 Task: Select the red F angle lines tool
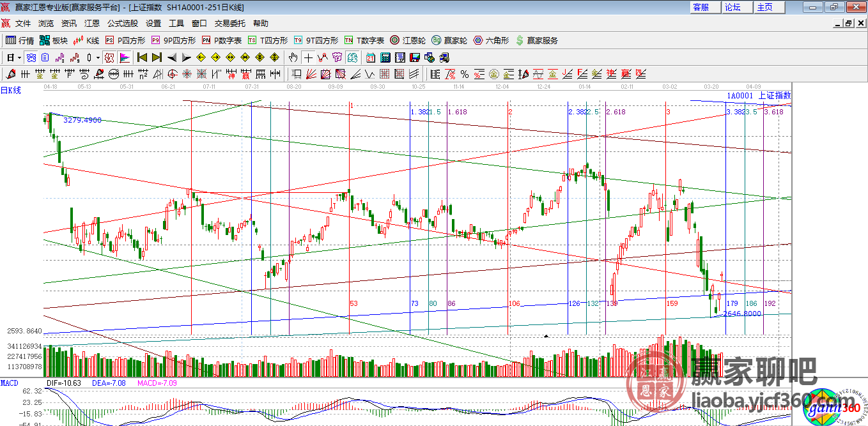tap(582, 74)
